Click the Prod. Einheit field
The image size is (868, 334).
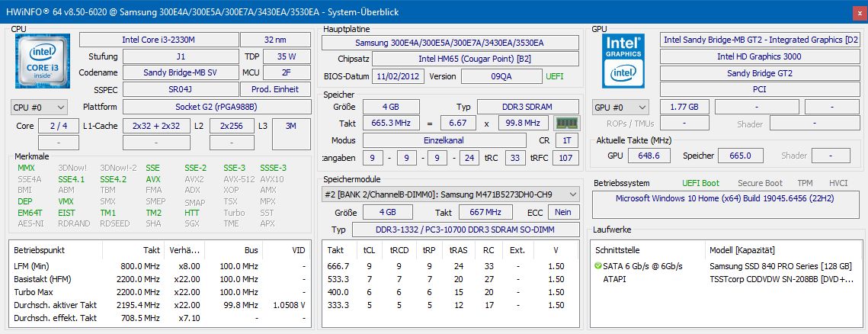pyautogui.click(x=275, y=89)
